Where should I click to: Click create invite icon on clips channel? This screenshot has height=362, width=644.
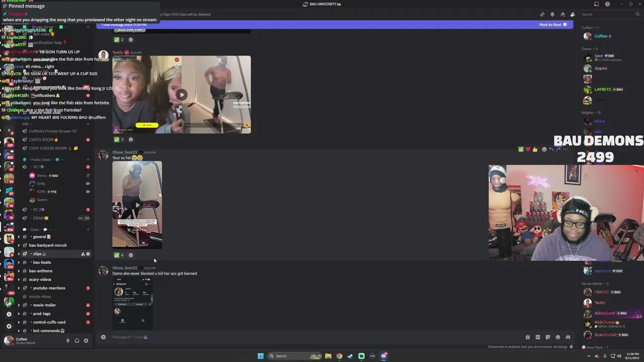(x=83, y=254)
